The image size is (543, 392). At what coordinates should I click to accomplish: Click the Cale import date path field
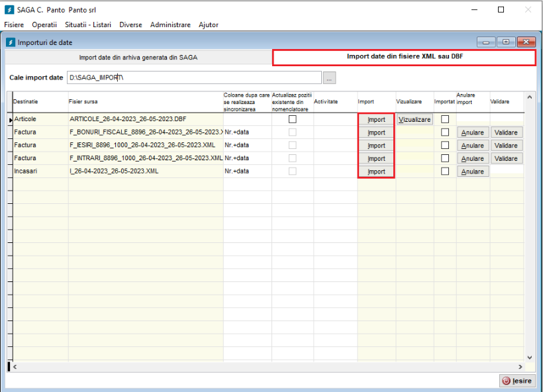point(194,77)
